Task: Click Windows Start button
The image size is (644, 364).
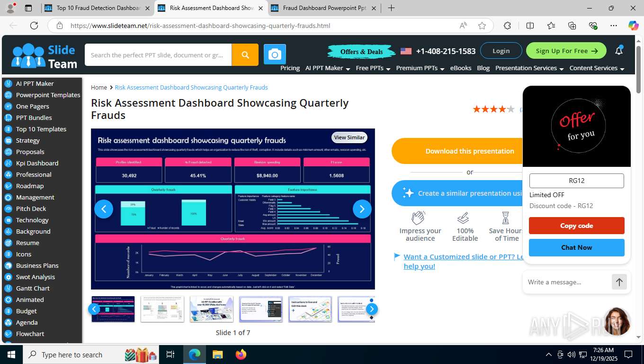Action: [x=11, y=355]
